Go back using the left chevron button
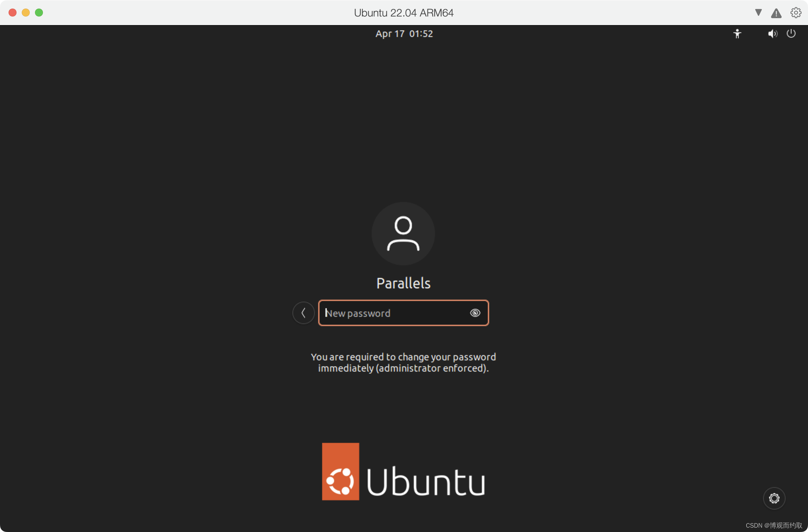 (x=304, y=313)
